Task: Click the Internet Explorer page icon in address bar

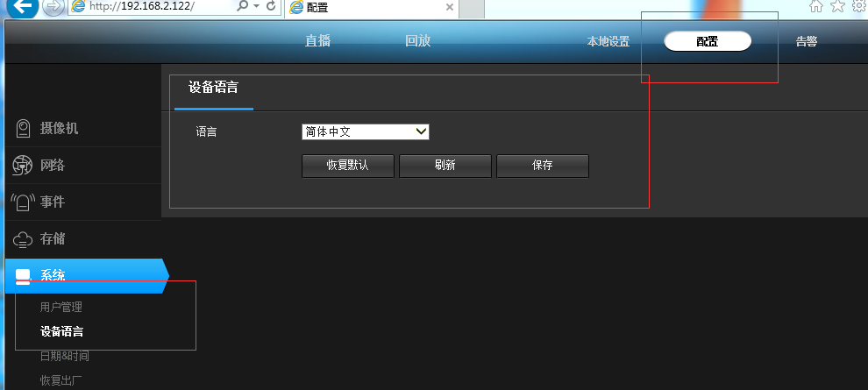Action: tap(79, 7)
